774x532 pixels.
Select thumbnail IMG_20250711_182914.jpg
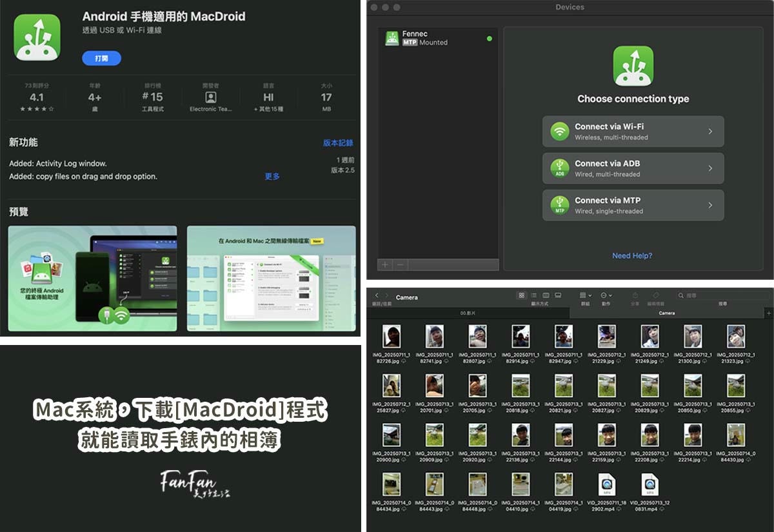tap(521, 337)
